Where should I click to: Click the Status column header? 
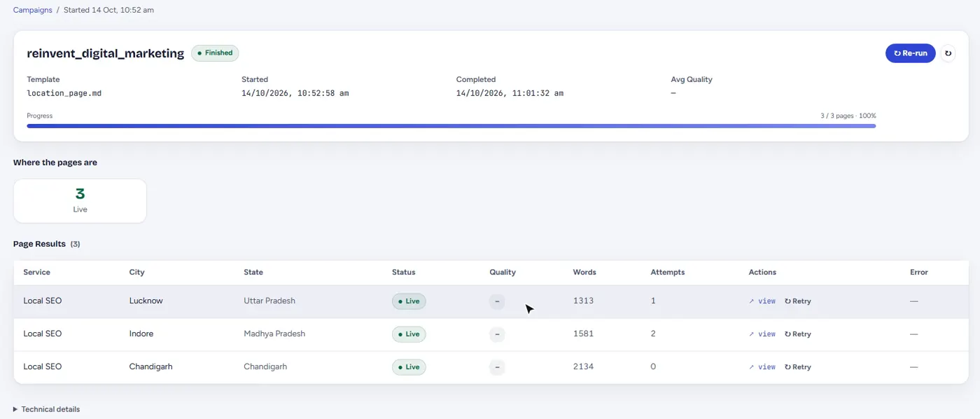pyautogui.click(x=403, y=272)
